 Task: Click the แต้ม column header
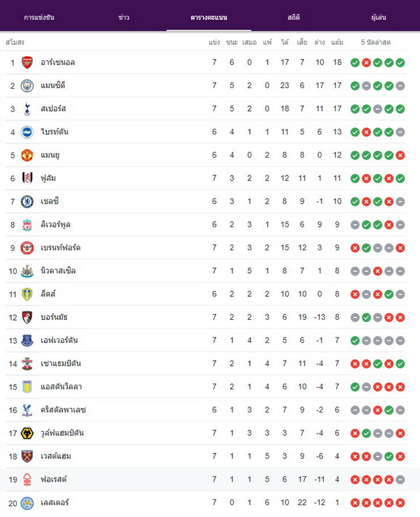(x=337, y=42)
